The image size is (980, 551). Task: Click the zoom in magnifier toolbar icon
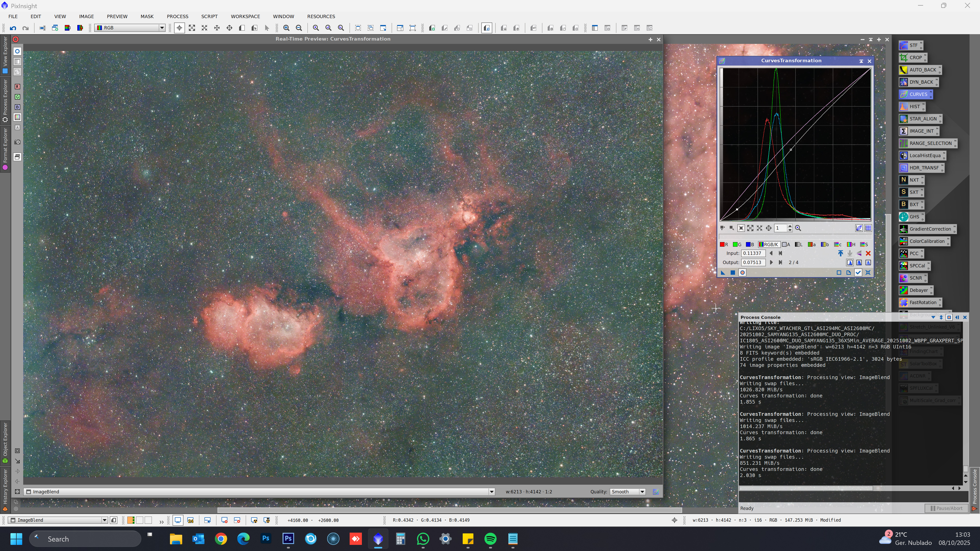click(x=286, y=28)
